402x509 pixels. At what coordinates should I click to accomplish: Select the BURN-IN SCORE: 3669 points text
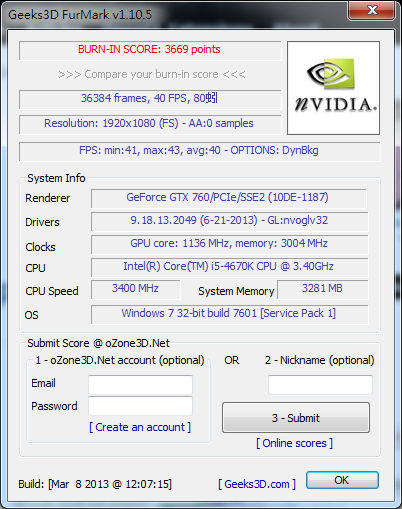coord(149,49)
